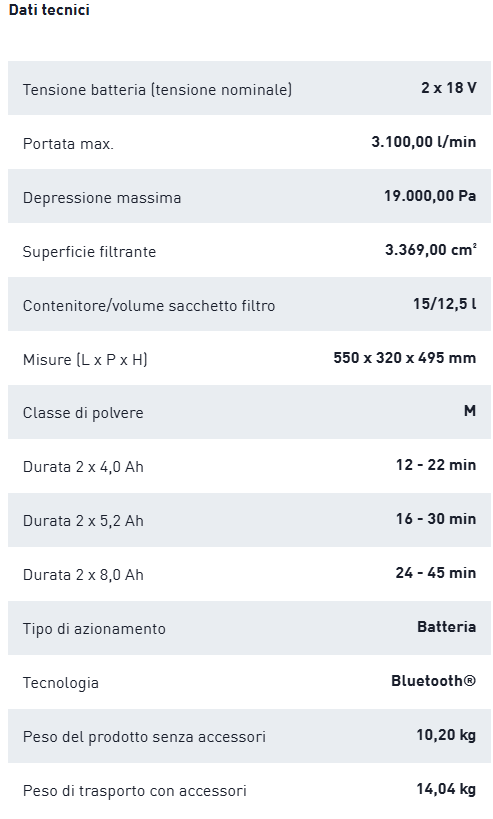Select the Superficie filtrante label
The height and width of the screenshot is (819, 493).
(x=89, y=251)
